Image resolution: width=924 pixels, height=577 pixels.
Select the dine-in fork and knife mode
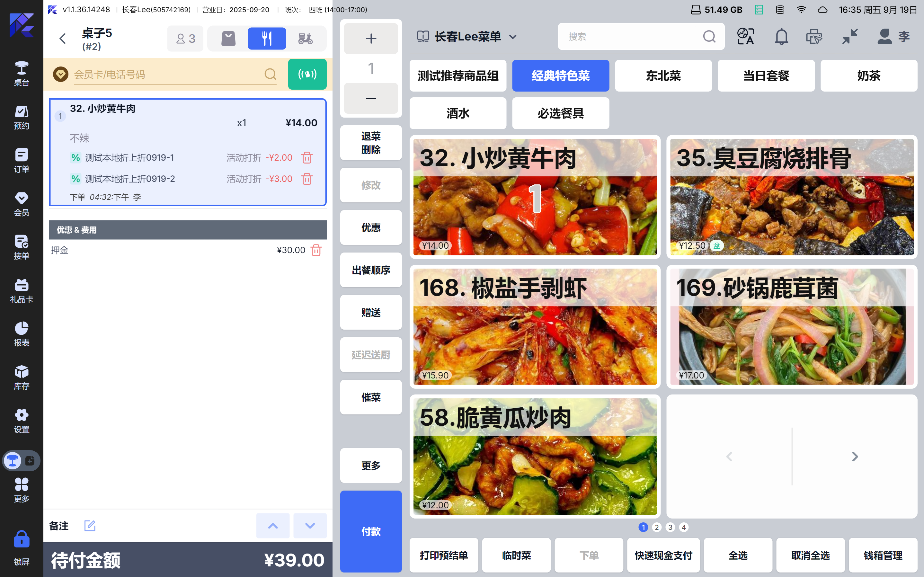[266, 39]
